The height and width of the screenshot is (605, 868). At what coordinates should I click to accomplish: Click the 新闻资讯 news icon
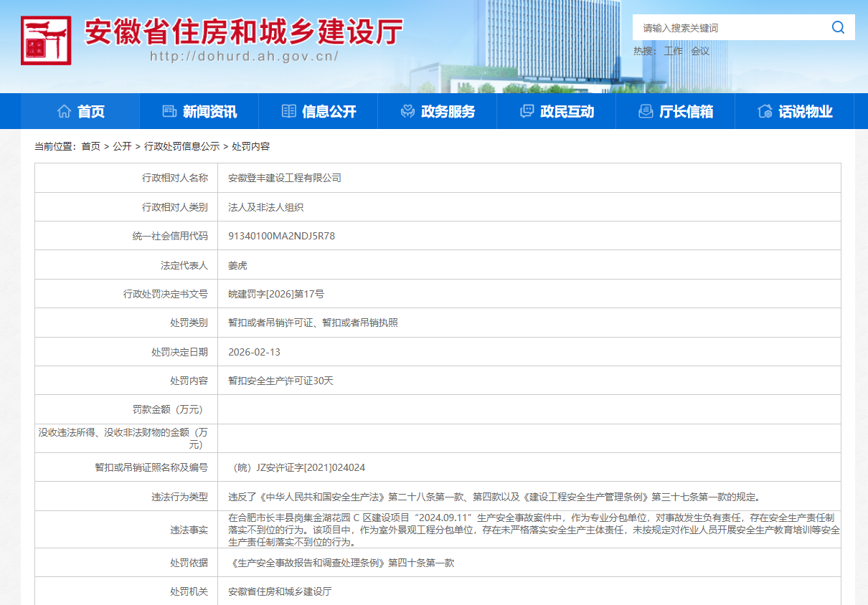[169, 112]
